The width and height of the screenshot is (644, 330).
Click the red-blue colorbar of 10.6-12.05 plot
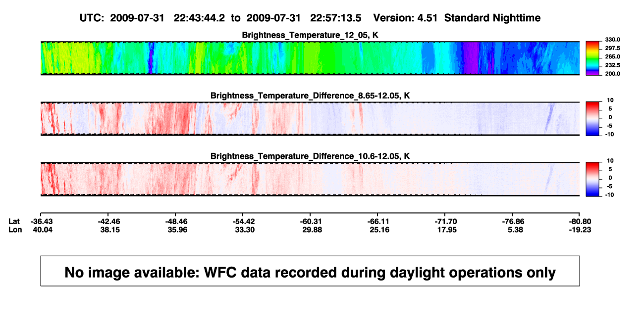(593, 179)
